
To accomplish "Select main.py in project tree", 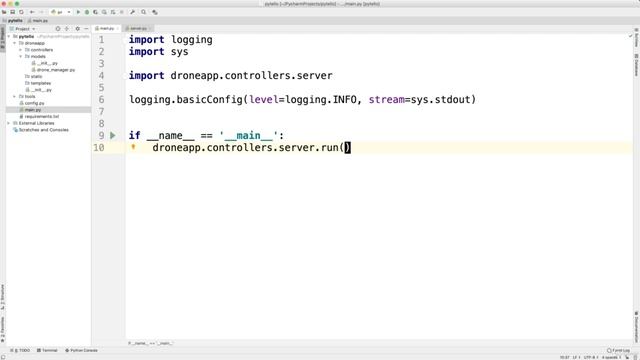I will click(x=30, y=110).
